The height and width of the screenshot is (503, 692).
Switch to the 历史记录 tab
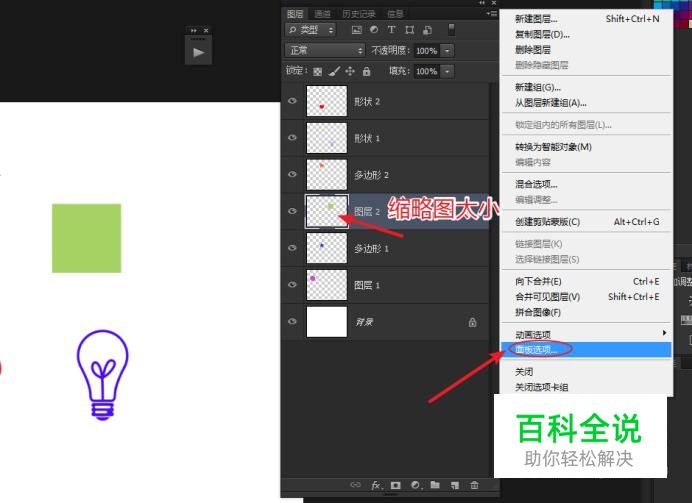(x=359, y=14)
